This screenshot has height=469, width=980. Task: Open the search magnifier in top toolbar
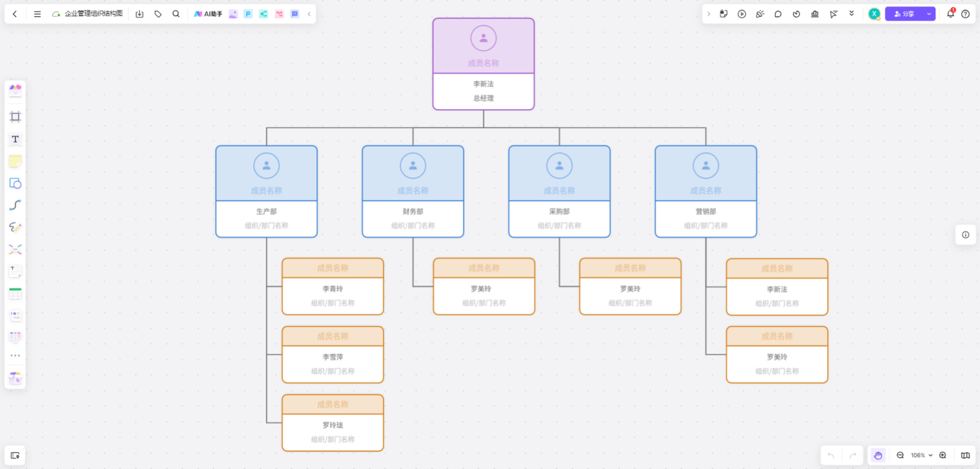pyautogui.click(x=176, y=14)
